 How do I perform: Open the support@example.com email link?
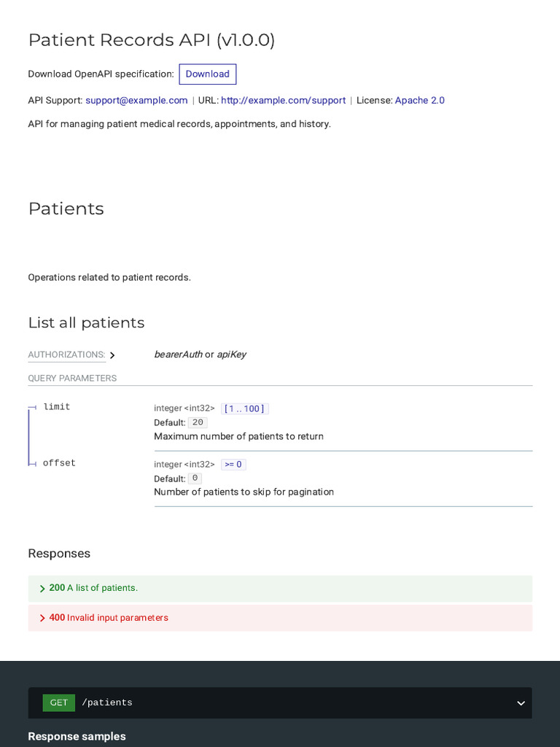(136, 101)
